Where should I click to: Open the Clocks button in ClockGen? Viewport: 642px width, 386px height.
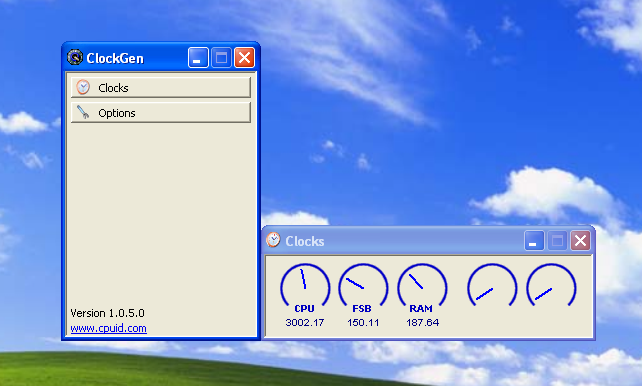coord(160,87)
